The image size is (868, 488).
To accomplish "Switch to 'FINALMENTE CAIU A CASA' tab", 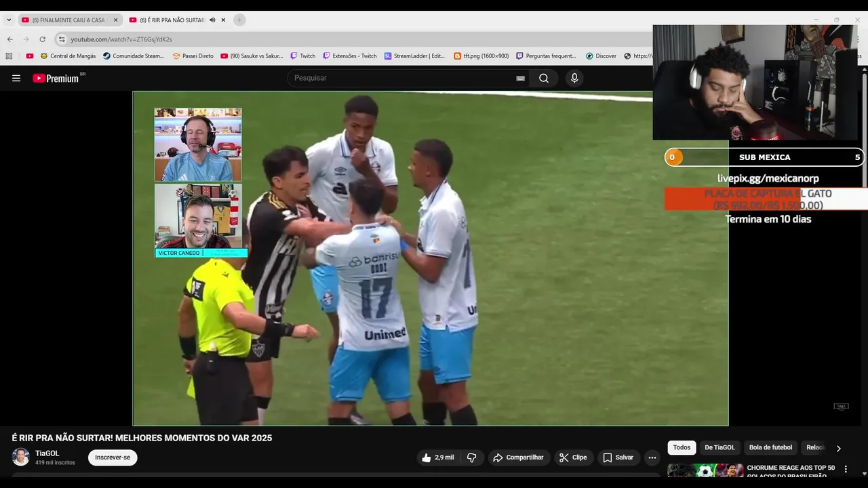I will point(70,20).
